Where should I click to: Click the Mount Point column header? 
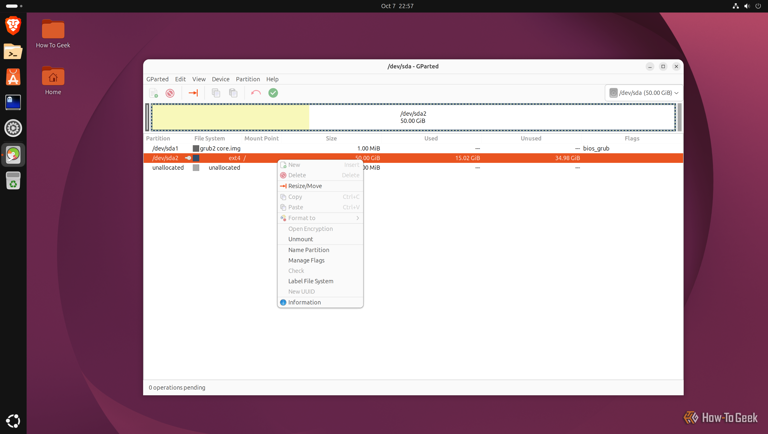coord(262,139)
